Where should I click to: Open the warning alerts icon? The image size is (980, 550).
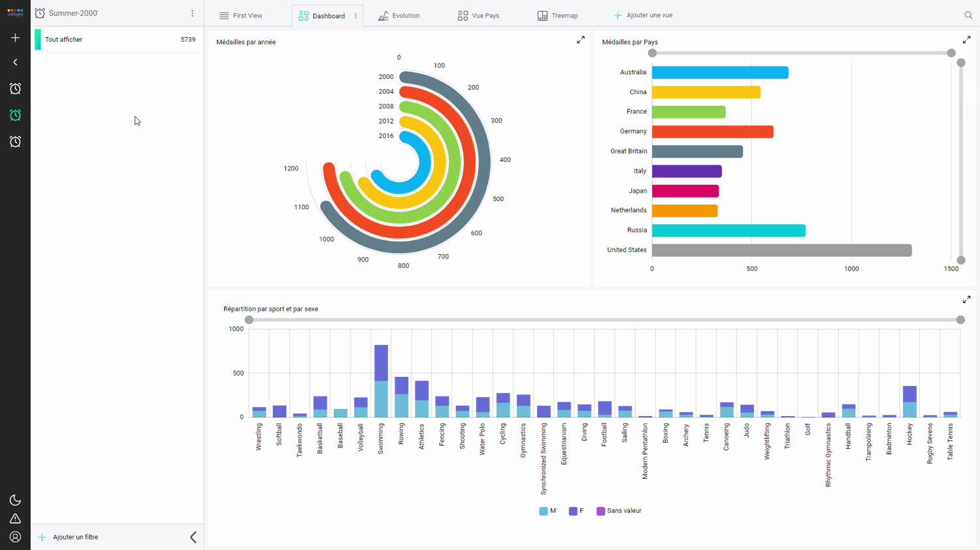coord(15,519)
